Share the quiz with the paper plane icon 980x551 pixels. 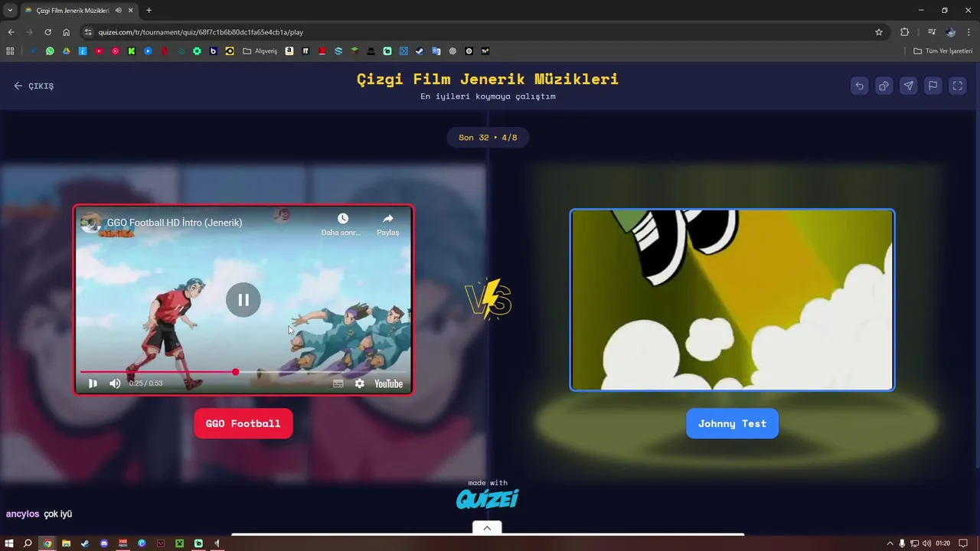[x=909, y=86]
